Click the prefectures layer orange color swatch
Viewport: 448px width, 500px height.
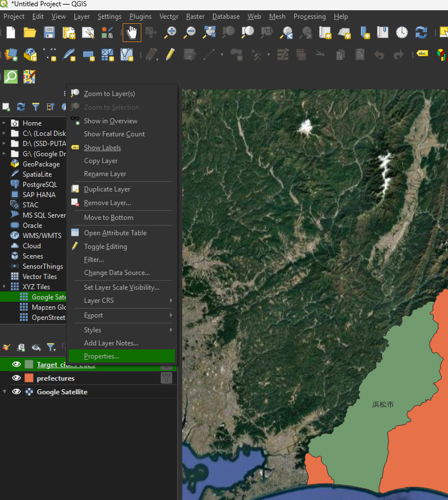(29, 378)
